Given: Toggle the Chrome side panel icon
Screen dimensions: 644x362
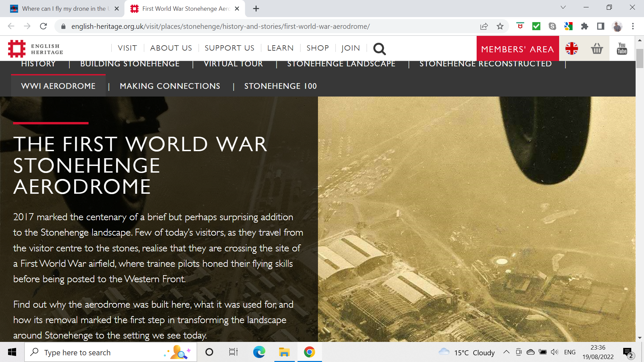Looking at the screenshot, I should pos(601,26).
